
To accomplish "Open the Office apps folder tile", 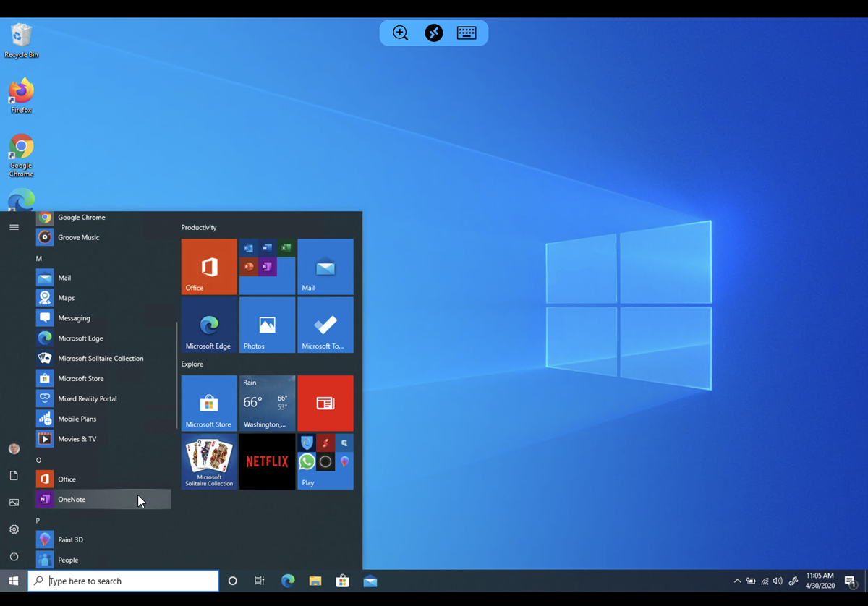I will point(267,267).
